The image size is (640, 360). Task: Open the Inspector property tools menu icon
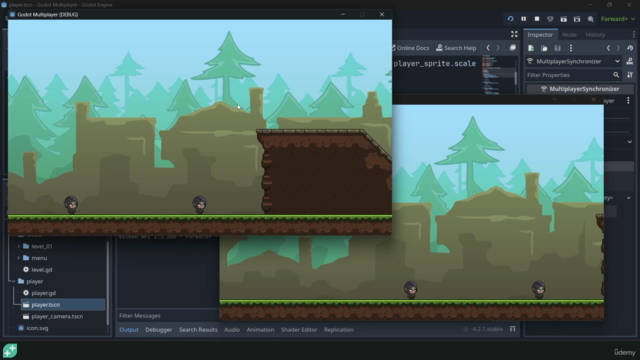click(x=630, y=75)
